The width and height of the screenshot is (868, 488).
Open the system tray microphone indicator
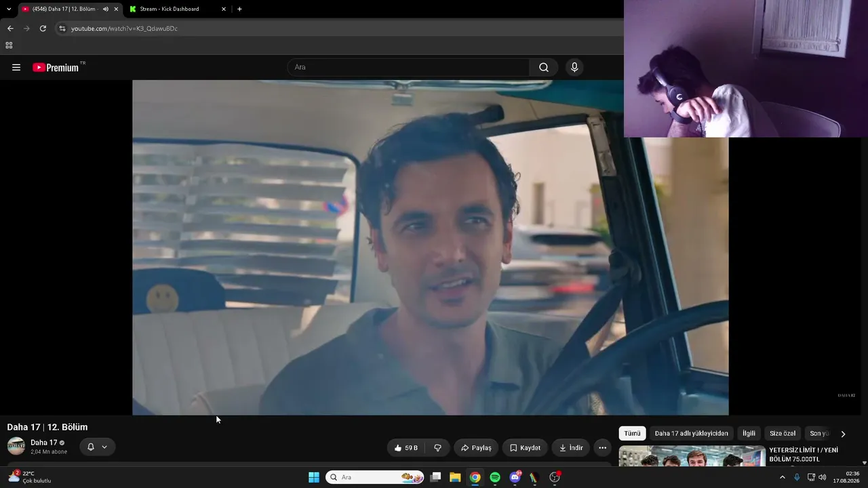(797, 477)
